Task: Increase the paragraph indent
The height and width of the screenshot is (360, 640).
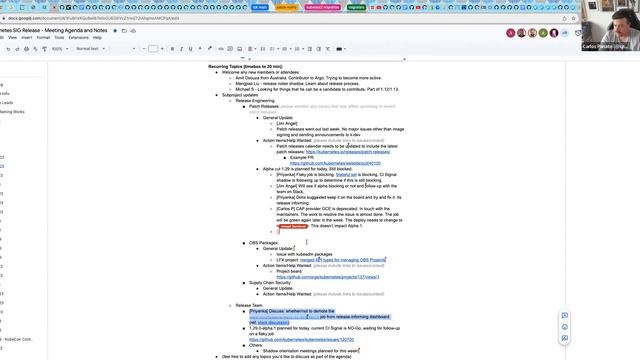Action: click(x=319, y=49)
